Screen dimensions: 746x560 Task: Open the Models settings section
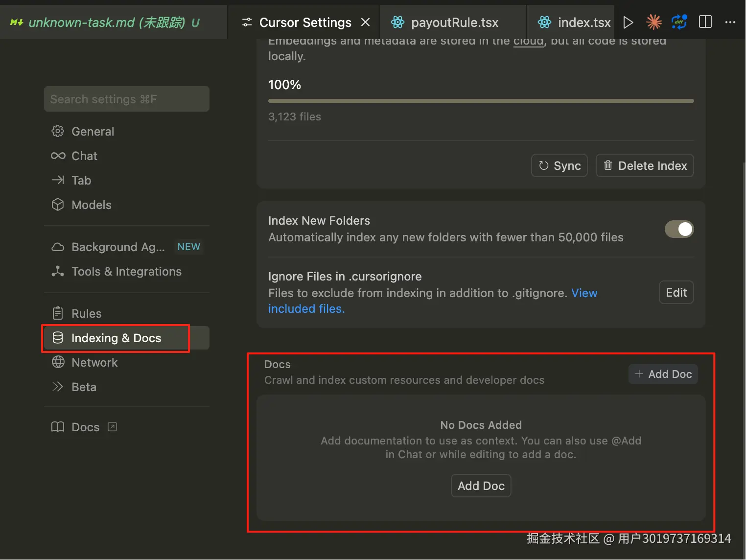coord(126,205)
